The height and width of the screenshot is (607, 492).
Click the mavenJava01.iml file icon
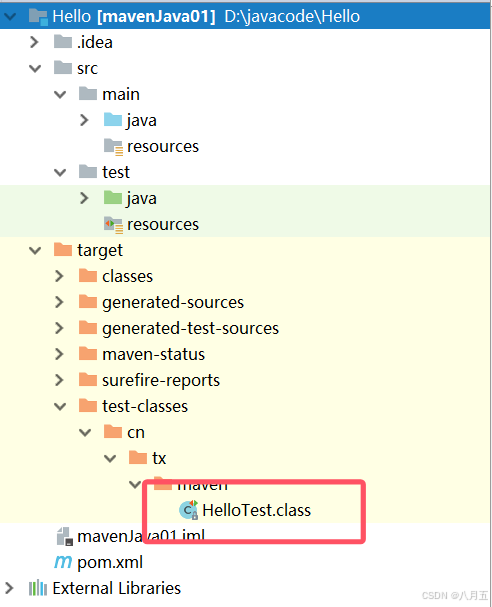tap(65, 537)
